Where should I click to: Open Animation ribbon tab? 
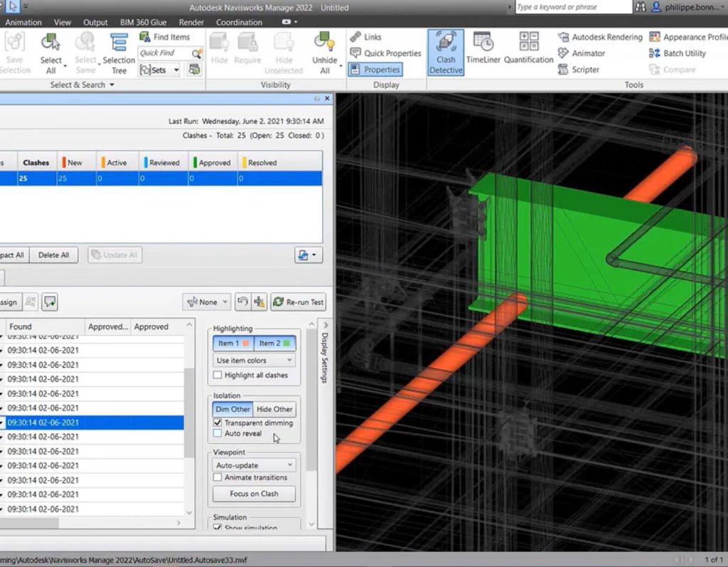[x=23, y=22]
